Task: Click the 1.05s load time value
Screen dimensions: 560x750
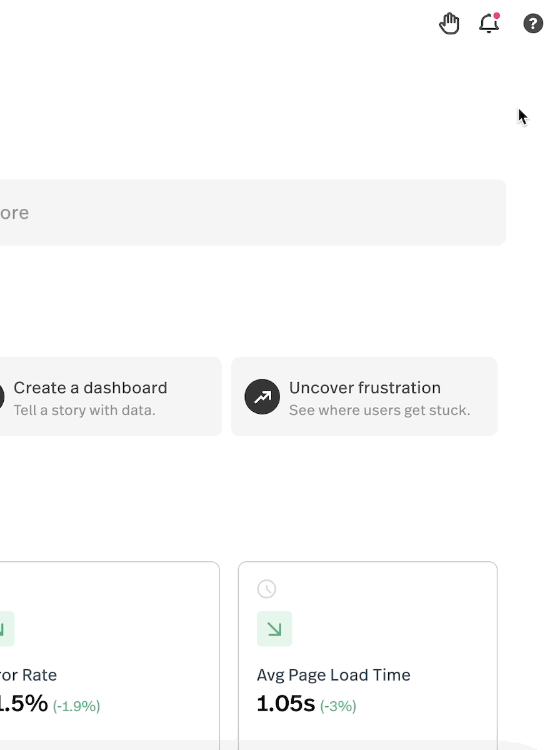Action: [x=286, y=704]
